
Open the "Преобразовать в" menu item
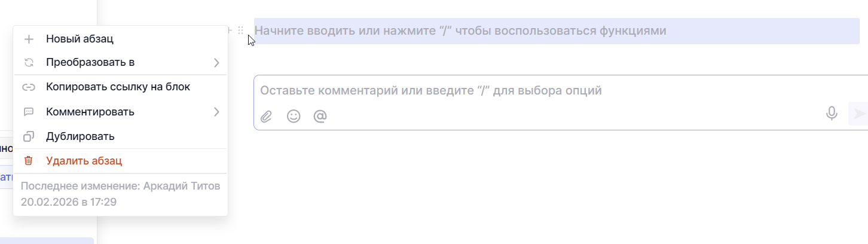90,62
